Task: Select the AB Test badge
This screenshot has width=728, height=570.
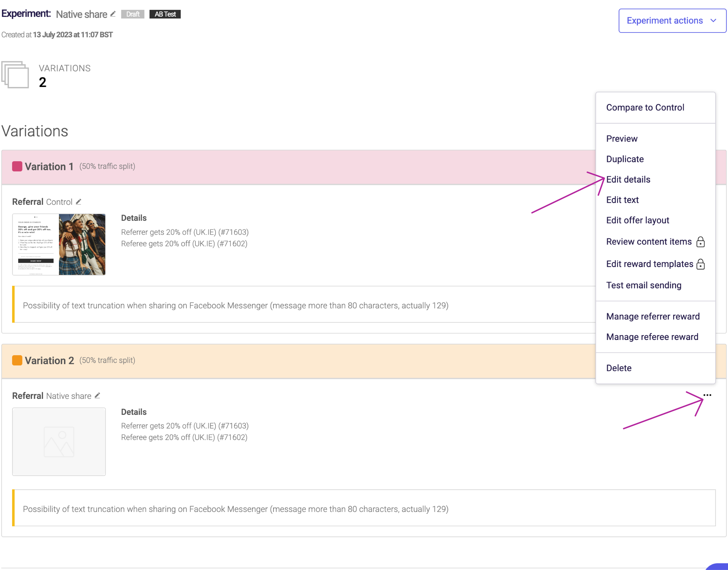Action: [165, 14]
